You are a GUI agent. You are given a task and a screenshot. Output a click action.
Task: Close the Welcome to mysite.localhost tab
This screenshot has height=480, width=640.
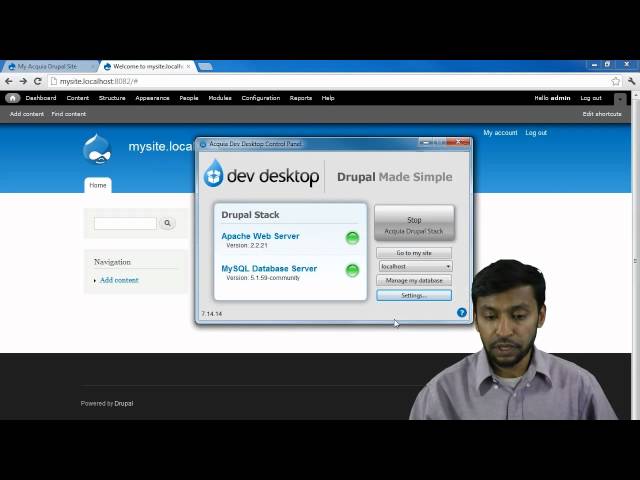click(x=188, y=67)
